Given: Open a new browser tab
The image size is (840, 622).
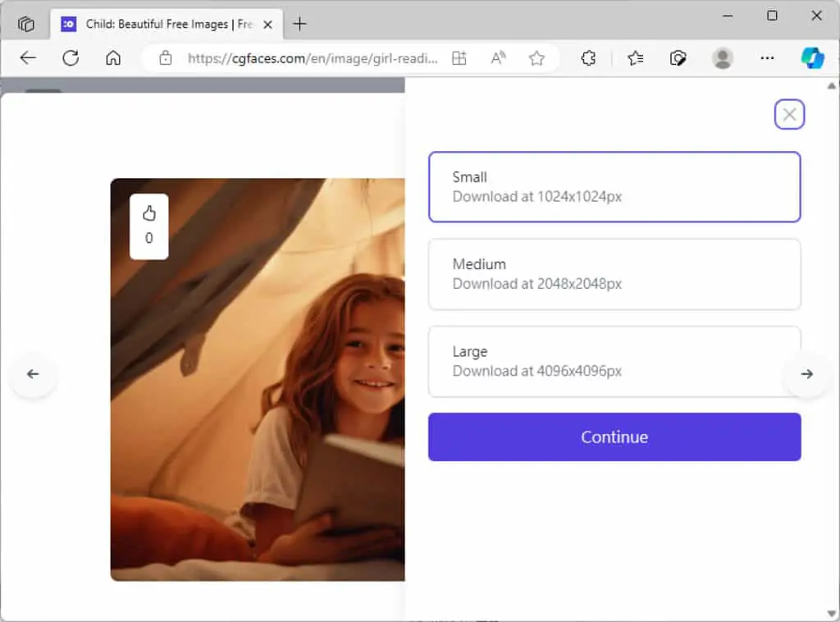Looking at the screenshot, I should (300, 24).
